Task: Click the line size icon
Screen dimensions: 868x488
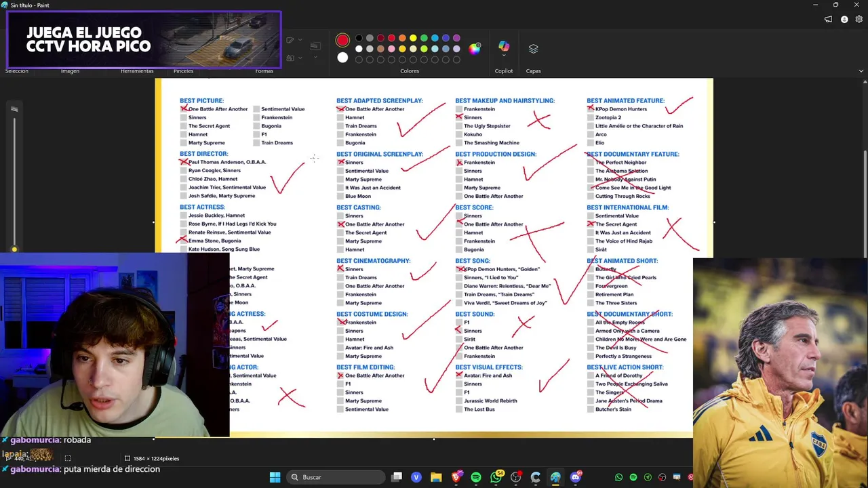Action: 315,46
